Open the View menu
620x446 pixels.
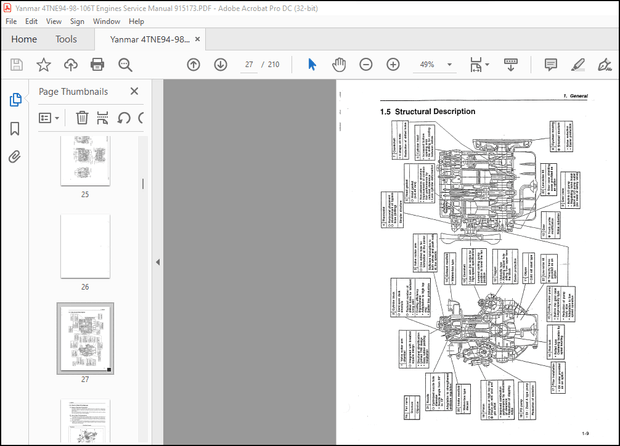54,21
